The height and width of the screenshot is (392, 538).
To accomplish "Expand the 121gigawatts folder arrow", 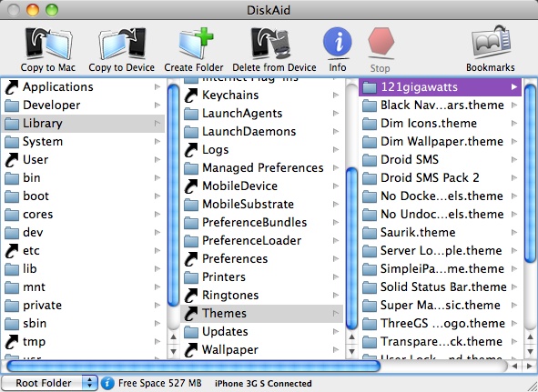I will (514, 87).
